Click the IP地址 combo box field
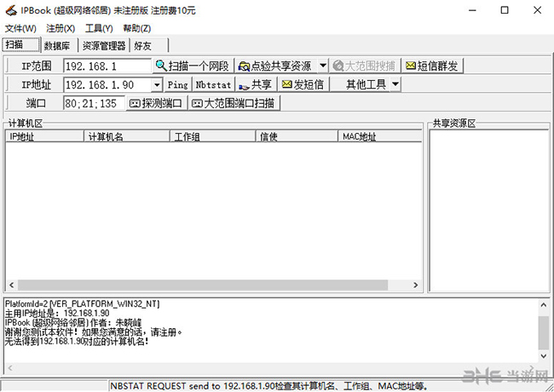Image resolution: width=554 pixels, height=392 pixels. click(x=107, y=84)
